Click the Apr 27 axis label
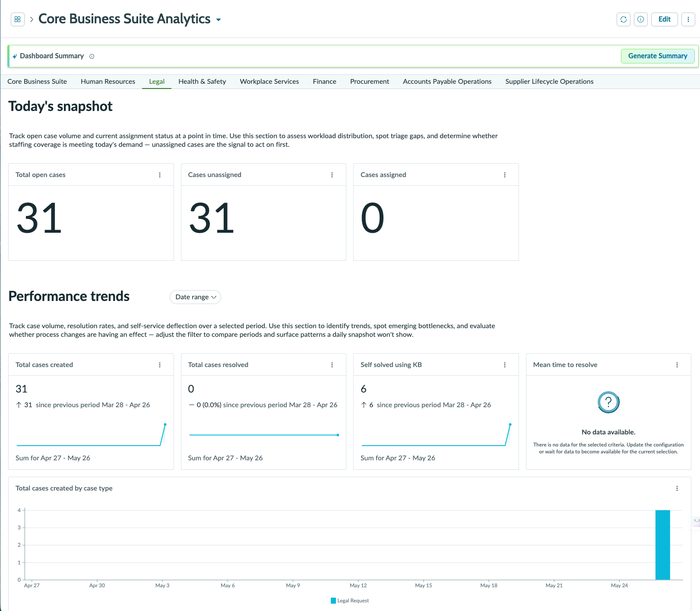 32,586
